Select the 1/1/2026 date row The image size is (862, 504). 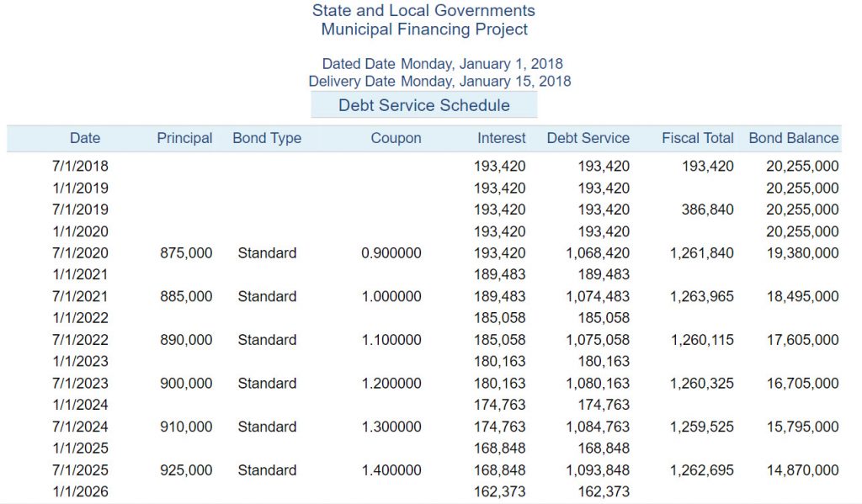click(80, 492)
